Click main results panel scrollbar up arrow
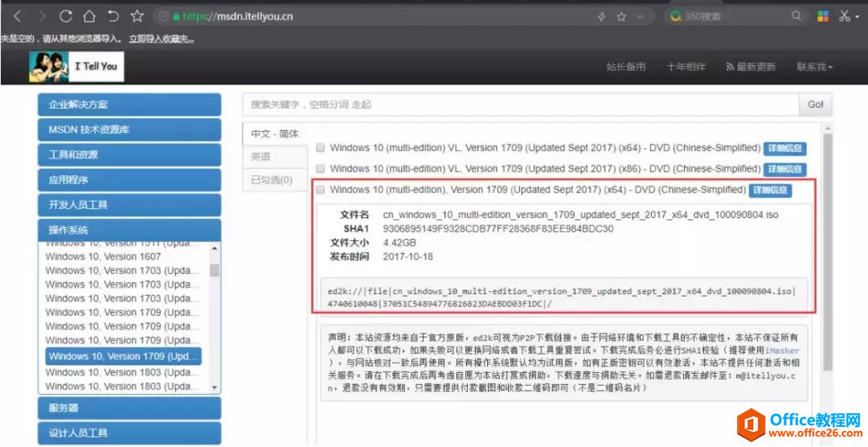 coord(828,129)
